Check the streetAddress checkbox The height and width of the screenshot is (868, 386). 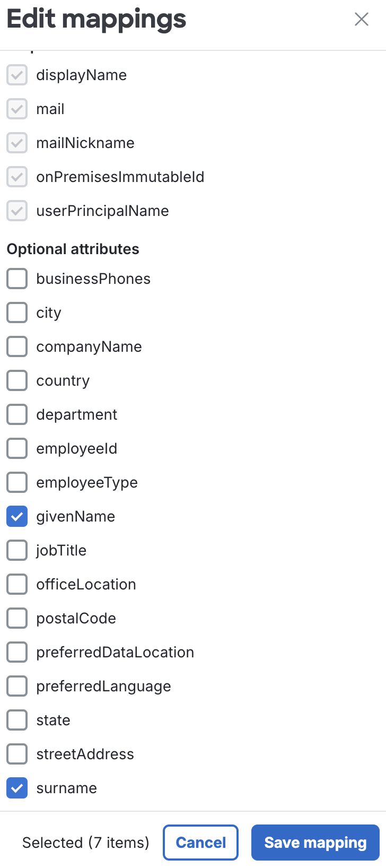(17, 754)
